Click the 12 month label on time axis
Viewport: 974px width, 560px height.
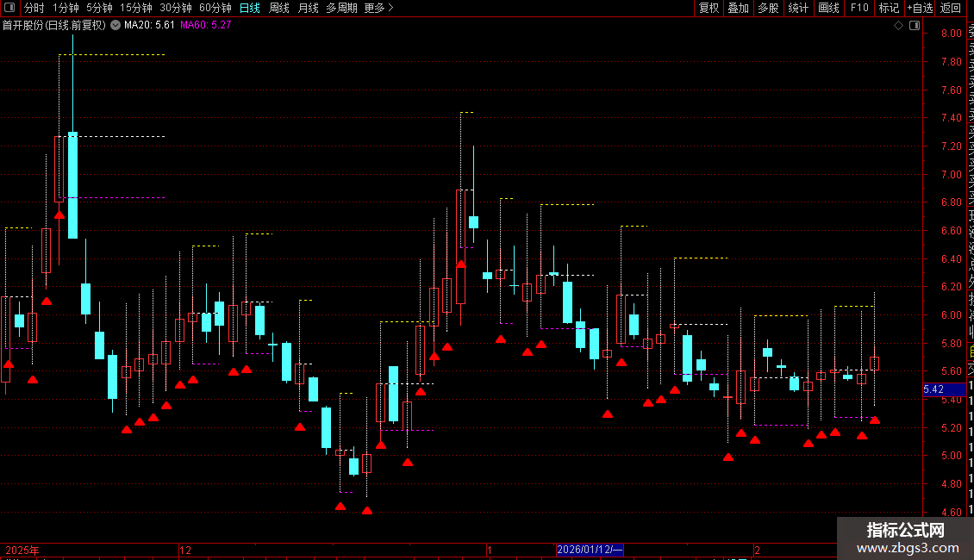(x=185, y=550)
